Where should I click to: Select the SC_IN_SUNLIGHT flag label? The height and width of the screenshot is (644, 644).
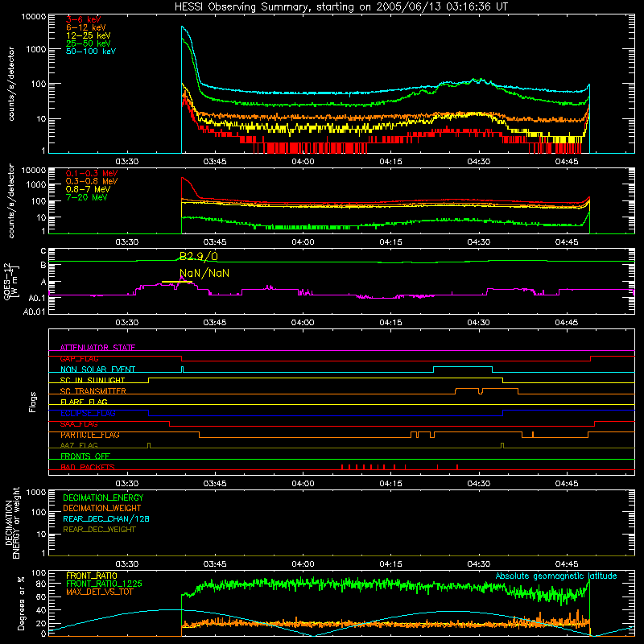93,380
